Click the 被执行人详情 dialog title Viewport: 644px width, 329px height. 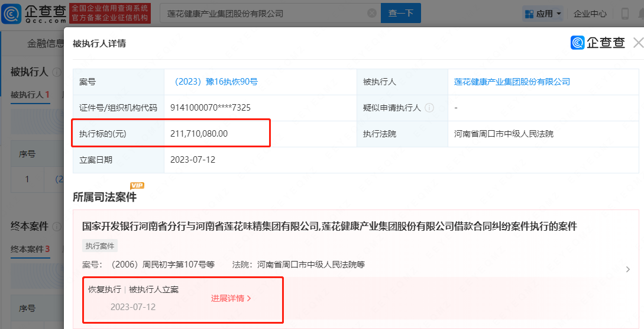(99, 44)
